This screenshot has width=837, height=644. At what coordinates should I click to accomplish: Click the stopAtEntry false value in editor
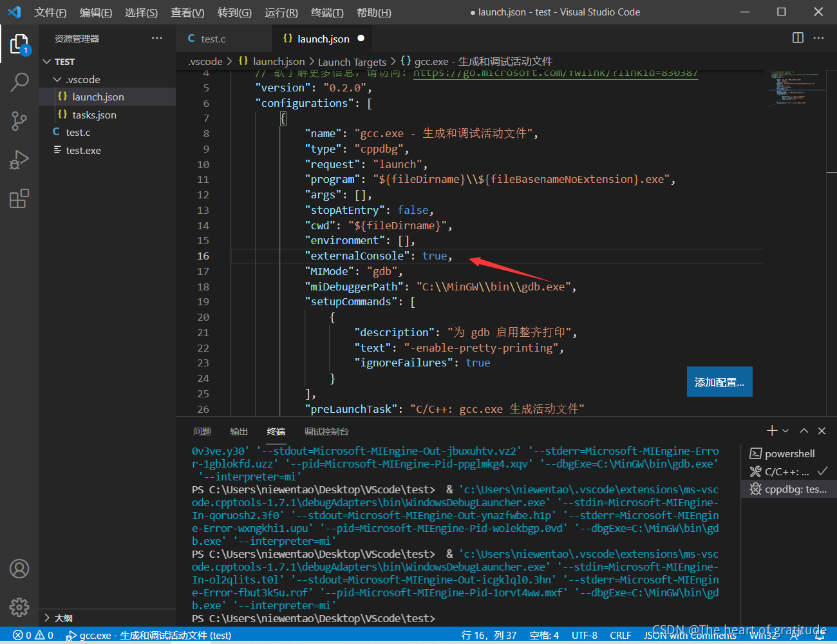pos(413,210)
